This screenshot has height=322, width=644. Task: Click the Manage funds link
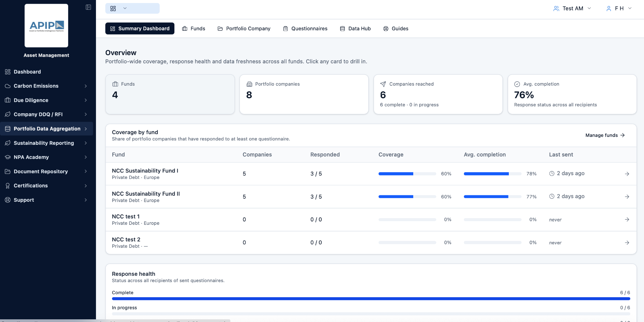click(x=605, y=135)
